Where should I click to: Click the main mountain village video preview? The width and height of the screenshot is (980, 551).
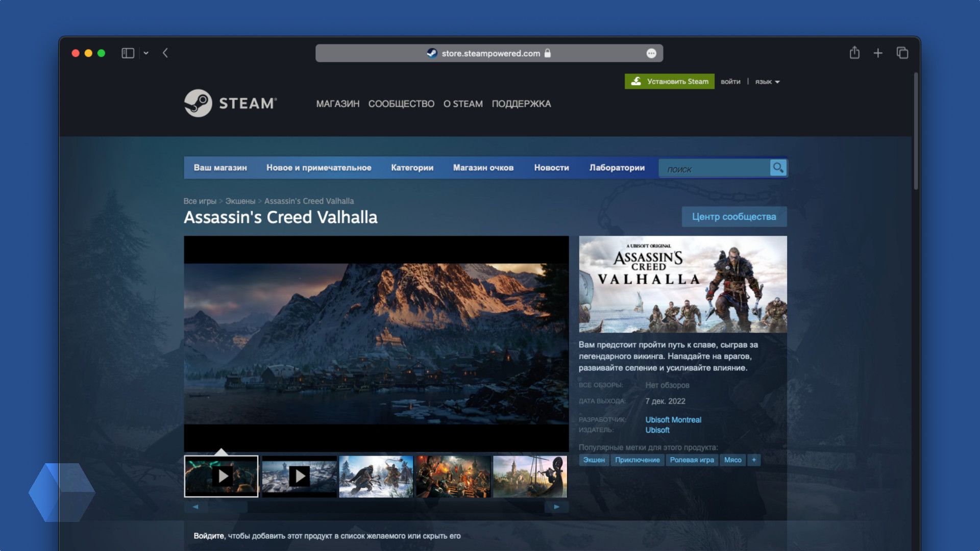376,344
